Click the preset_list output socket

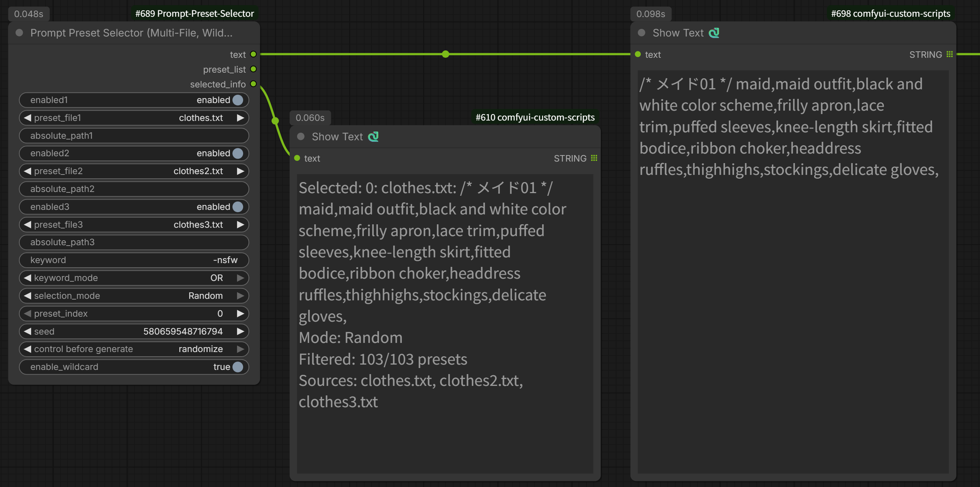(x=253, y=69)
